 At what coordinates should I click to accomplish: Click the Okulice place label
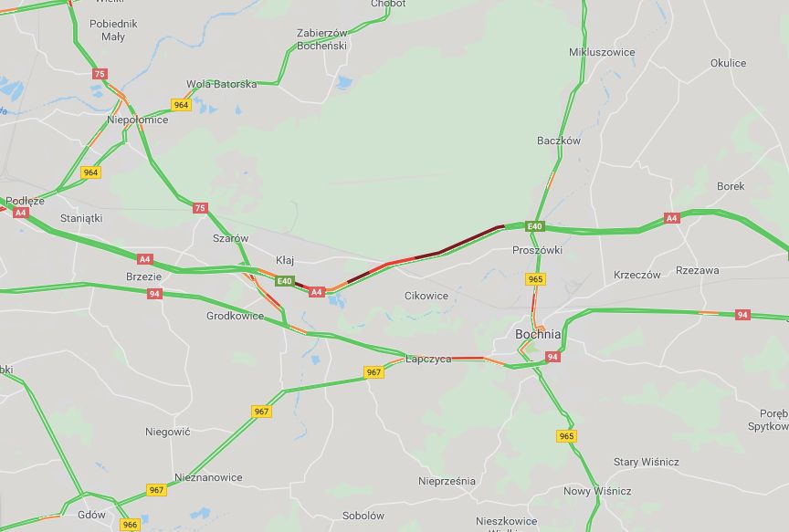point(728,63)
